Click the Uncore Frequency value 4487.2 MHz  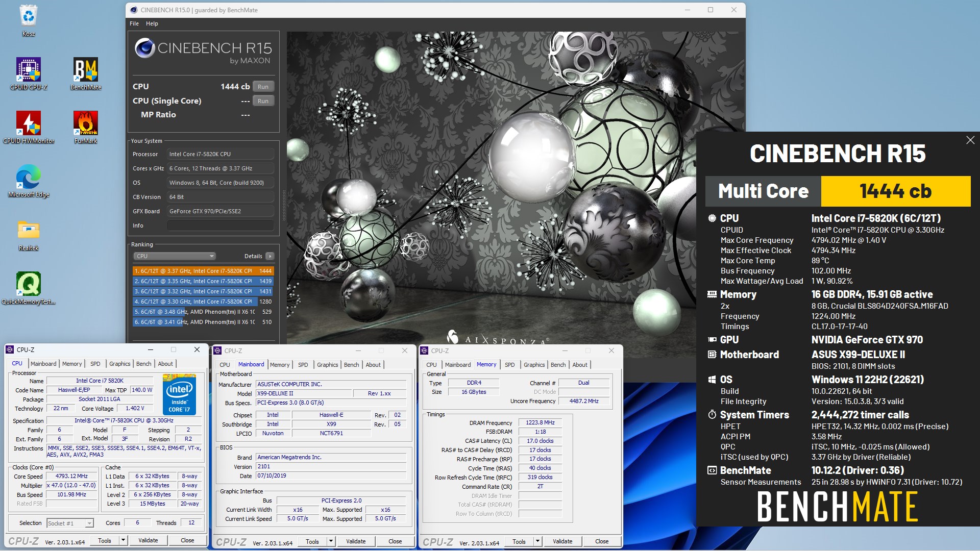tap(584, 401)
